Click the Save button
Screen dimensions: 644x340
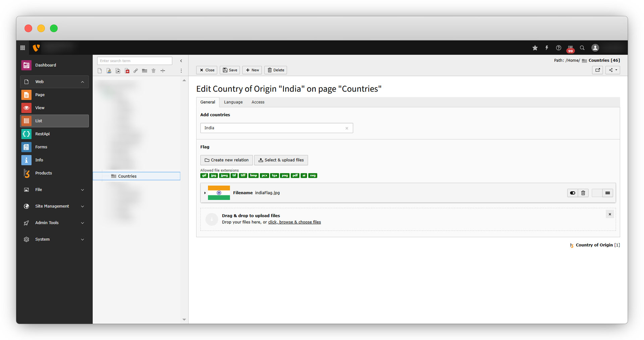pos(230,70)
